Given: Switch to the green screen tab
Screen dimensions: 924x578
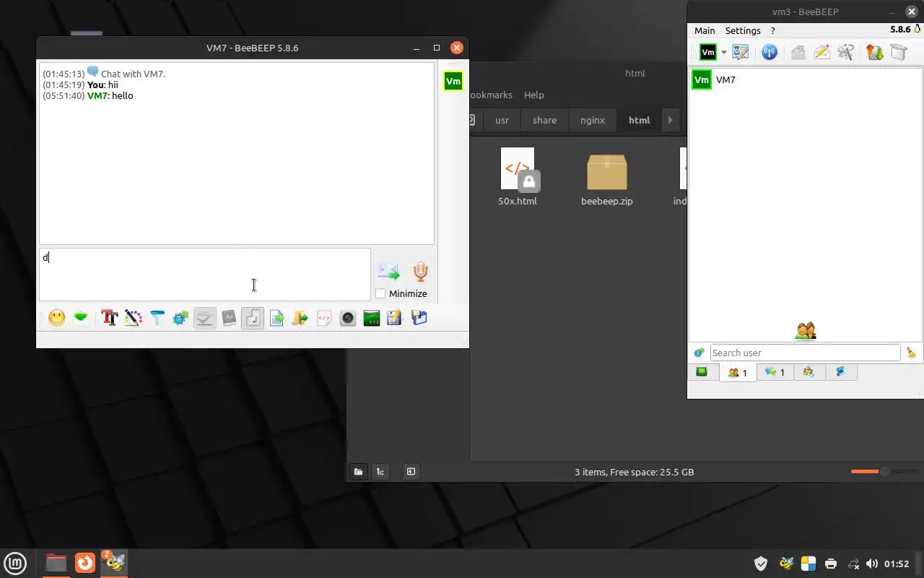Looking at the screenshot, I should tap(702, 372).
